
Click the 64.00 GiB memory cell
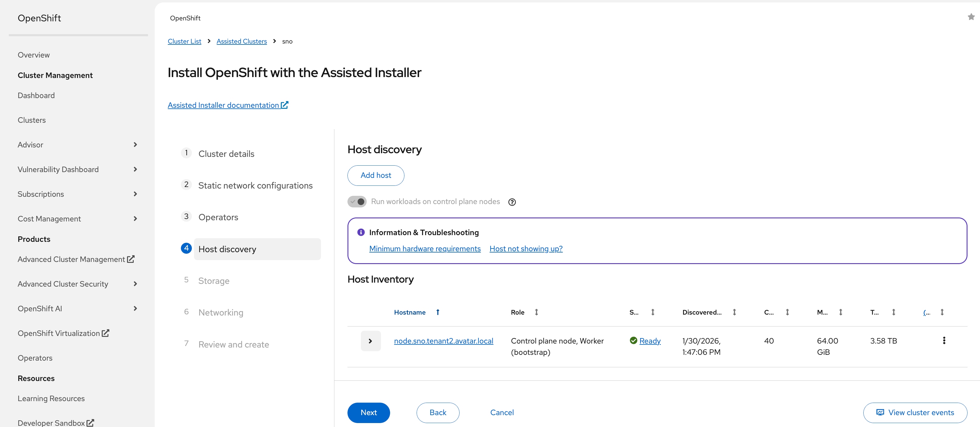(x=827, y=346)
